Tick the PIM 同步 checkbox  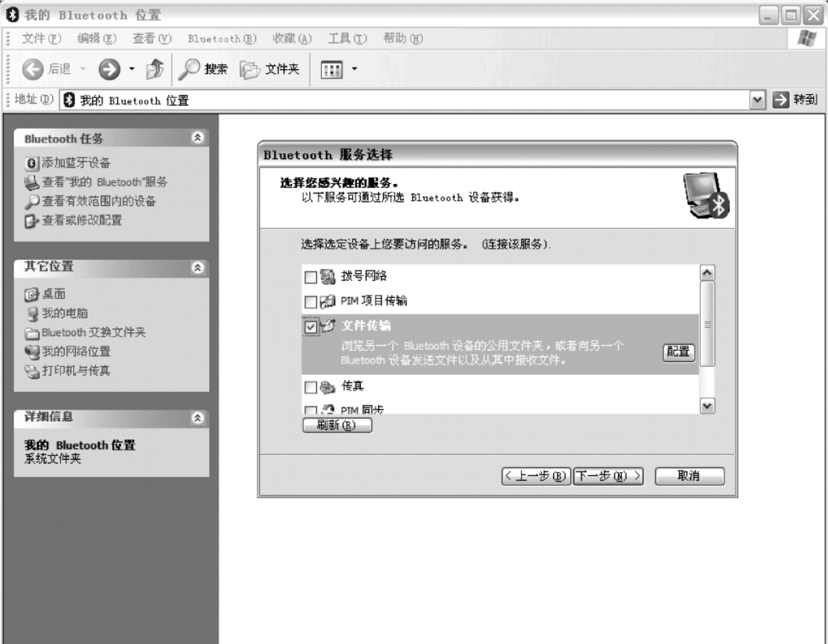coord(311,410)
